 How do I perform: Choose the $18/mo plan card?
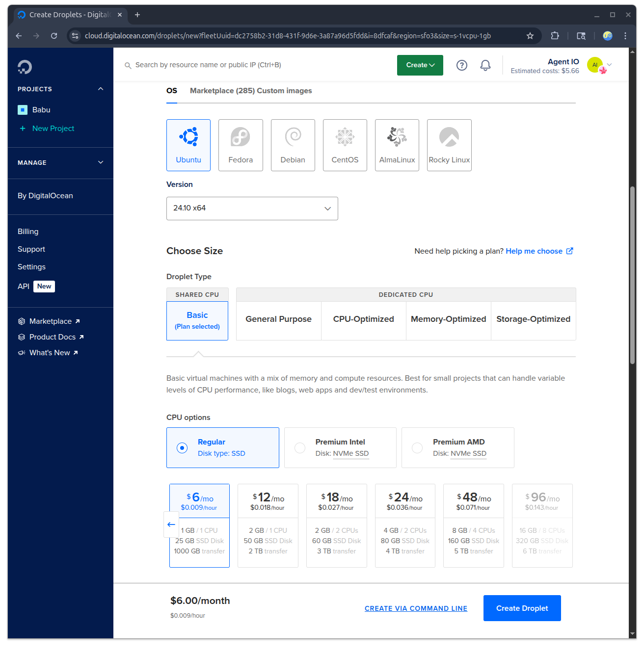pyautogui.click(x=337, y=525)
